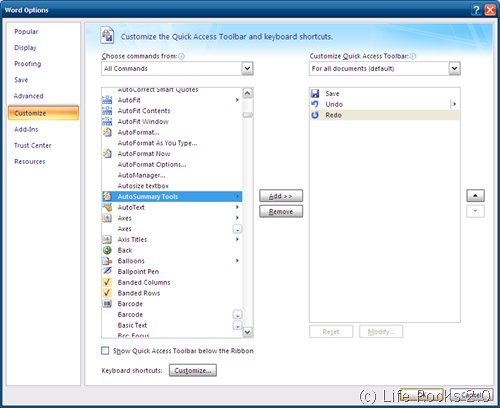Click the command list scrollbar thumb
The height and width of the screenshot is (408, 500).
pyautogui.click(x=247, y=115)
